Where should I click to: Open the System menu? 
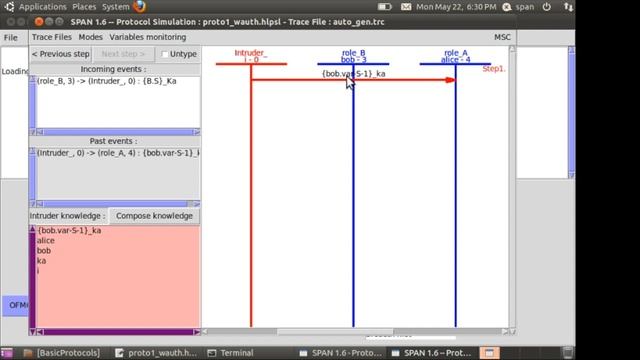click(x=116, y=7)
